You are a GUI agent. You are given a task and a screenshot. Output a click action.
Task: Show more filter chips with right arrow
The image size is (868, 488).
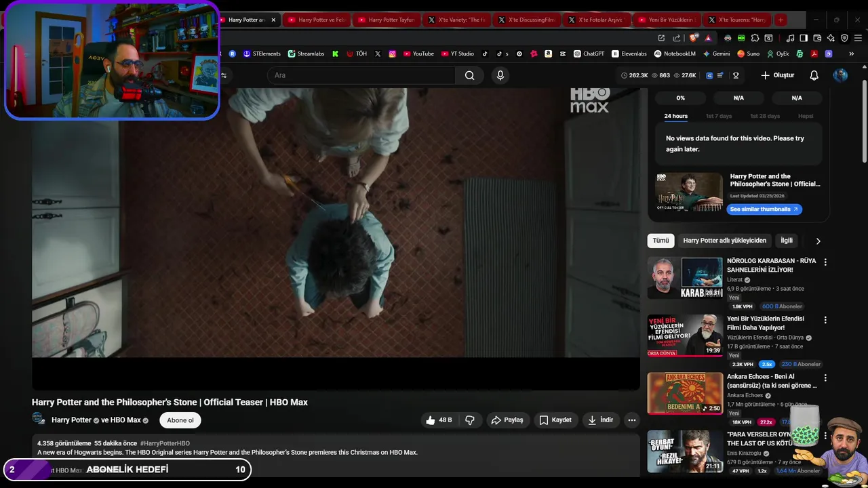(x=818, y=241)
